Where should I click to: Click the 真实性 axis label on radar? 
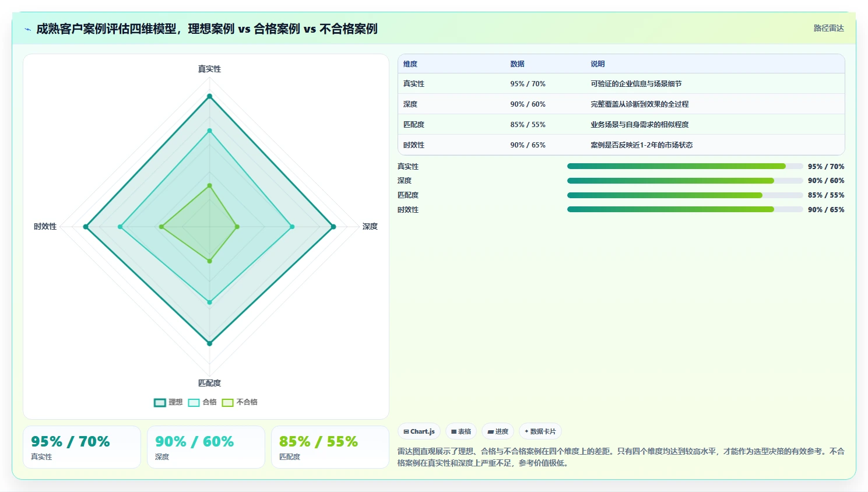[209, 69]
